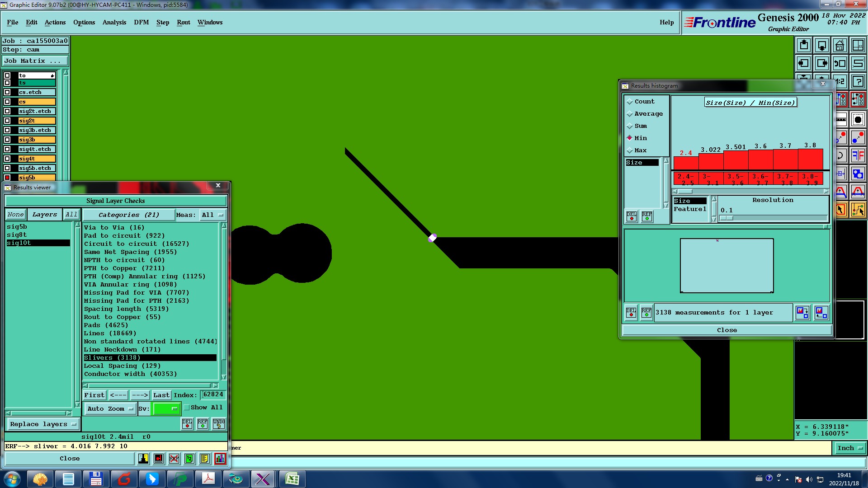The width and height of the screenshot is (868, 488).
Task: Click the histogram horizontal scrollbar
Action: pyautogui.click(x=750, y=191)
